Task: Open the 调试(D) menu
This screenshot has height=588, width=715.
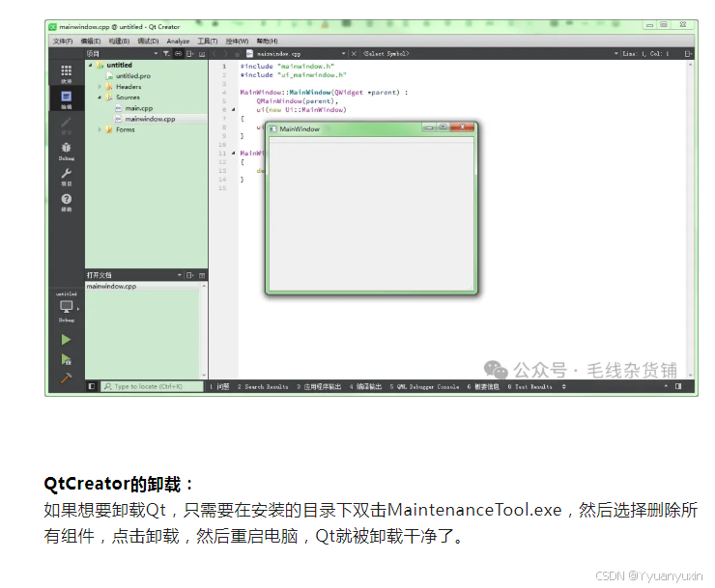Action: 148,41
